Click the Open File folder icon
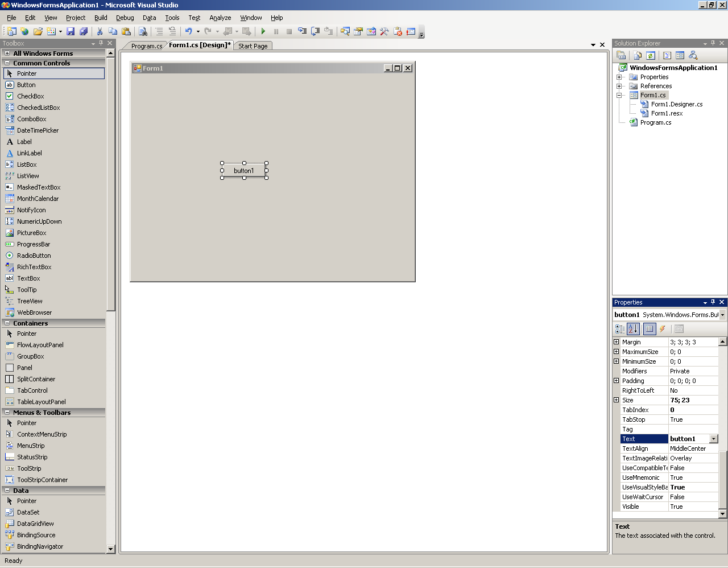728x568 pixels. click(38, 31)
